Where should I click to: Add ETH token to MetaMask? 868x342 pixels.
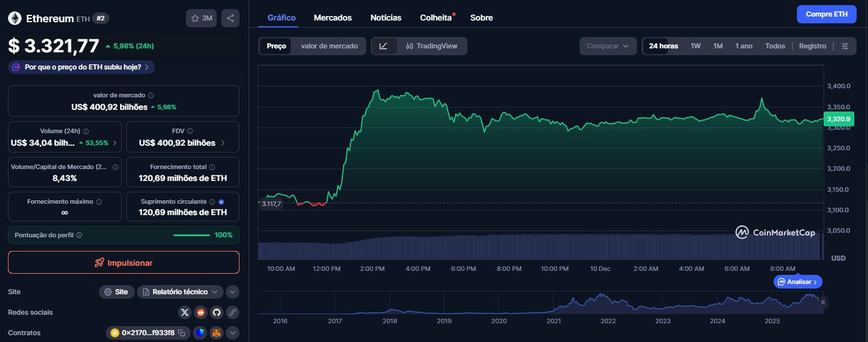click(216, 332)
